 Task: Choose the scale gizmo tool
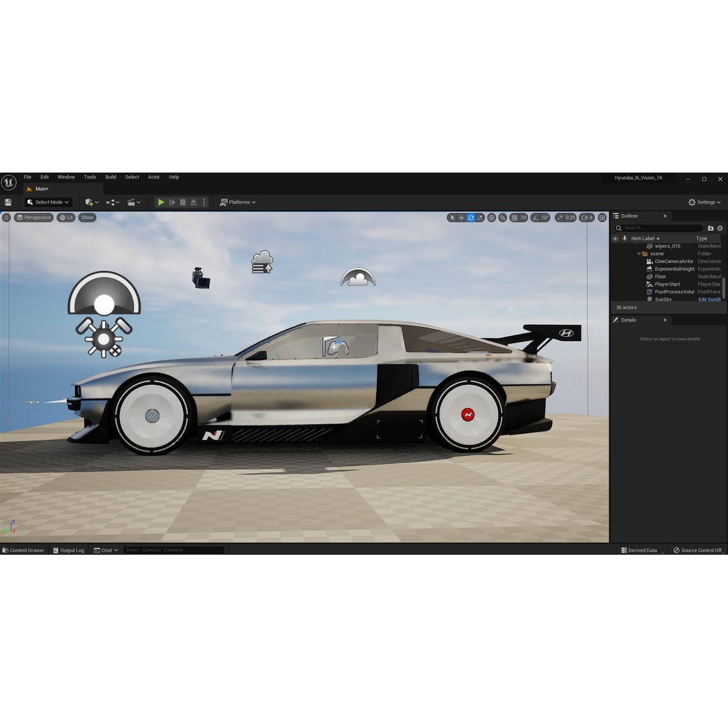[x=480, y=218]
